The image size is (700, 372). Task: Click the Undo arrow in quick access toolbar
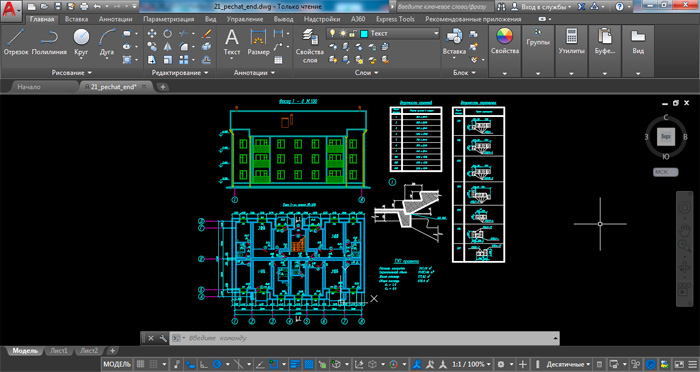coord(98,6)
